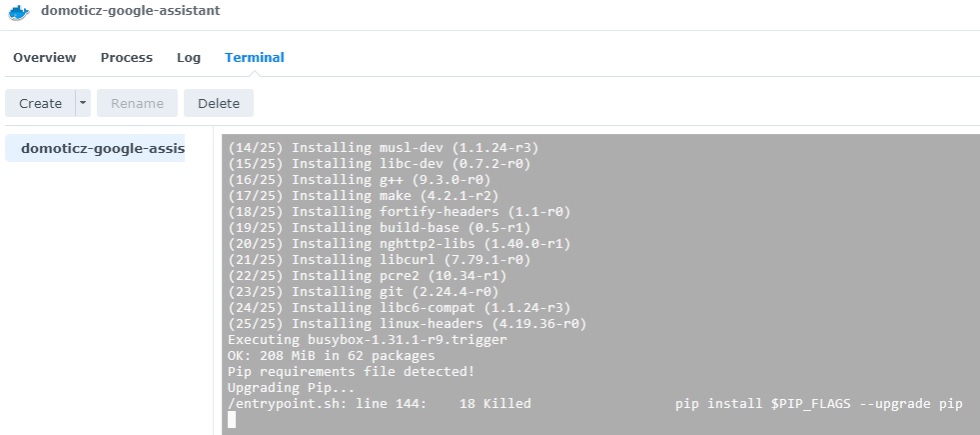
Task: Select the Terminal tab
Action: pyautogui.click(x=255, y=58)
